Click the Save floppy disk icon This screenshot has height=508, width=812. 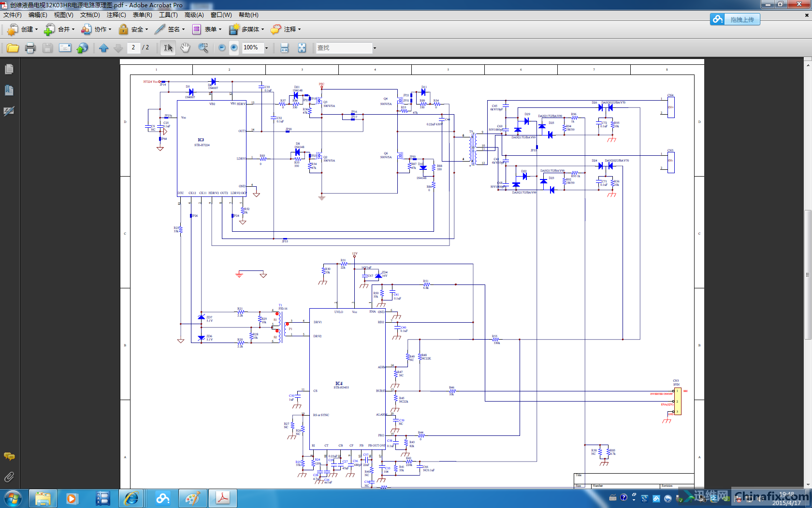47,48
